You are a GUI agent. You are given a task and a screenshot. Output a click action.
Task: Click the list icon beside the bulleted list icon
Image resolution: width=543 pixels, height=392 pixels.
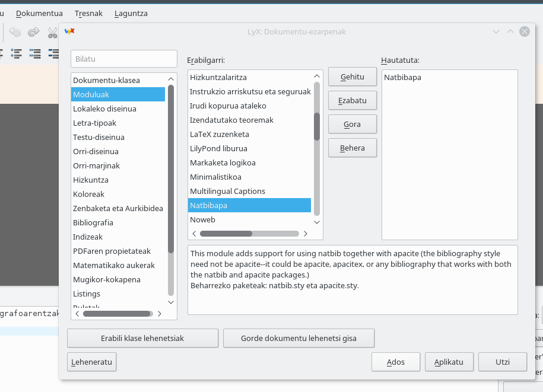coord(35,53)
